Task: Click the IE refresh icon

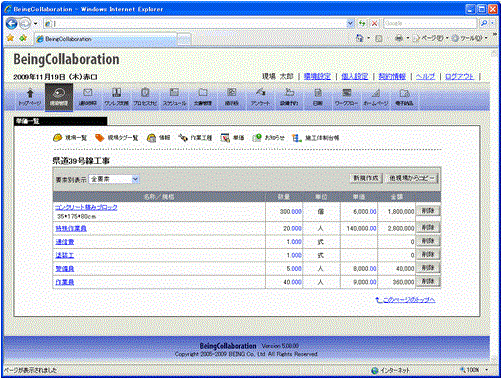Action: (362, 23)
